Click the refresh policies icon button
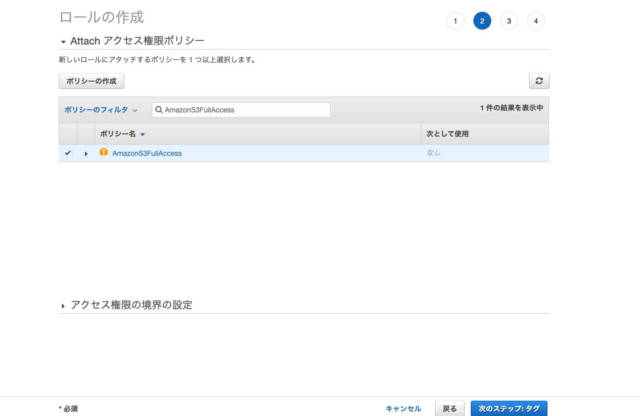The width and height of the screenshot is (640, 416). click(x=539, y=81)
